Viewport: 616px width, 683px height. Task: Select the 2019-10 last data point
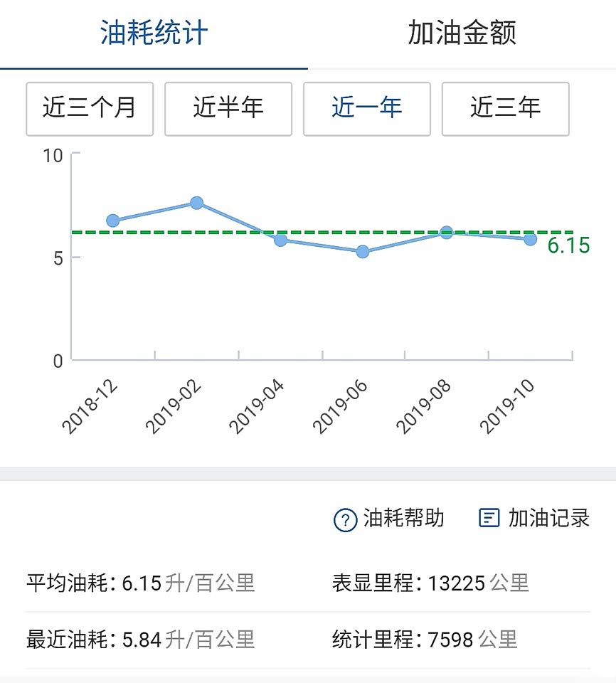point(530,239)
